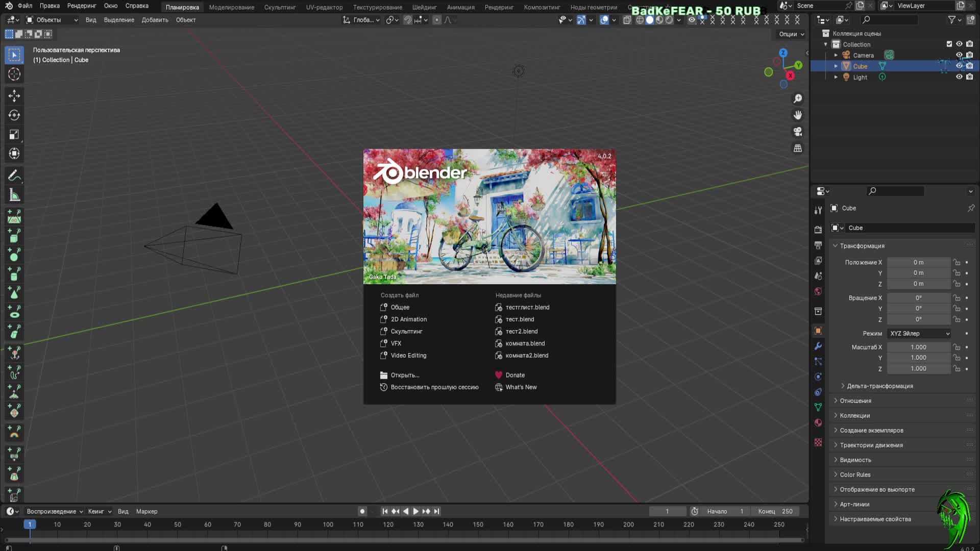Select the 3D Cursor tool
The width and height of the screenshot is (980, 551).
pos(14,74)
